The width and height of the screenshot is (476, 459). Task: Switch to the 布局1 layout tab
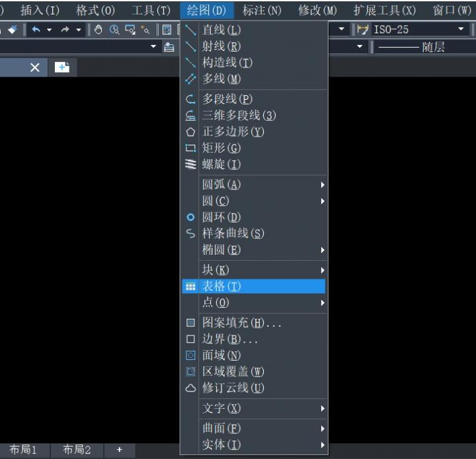pos(23,450)
